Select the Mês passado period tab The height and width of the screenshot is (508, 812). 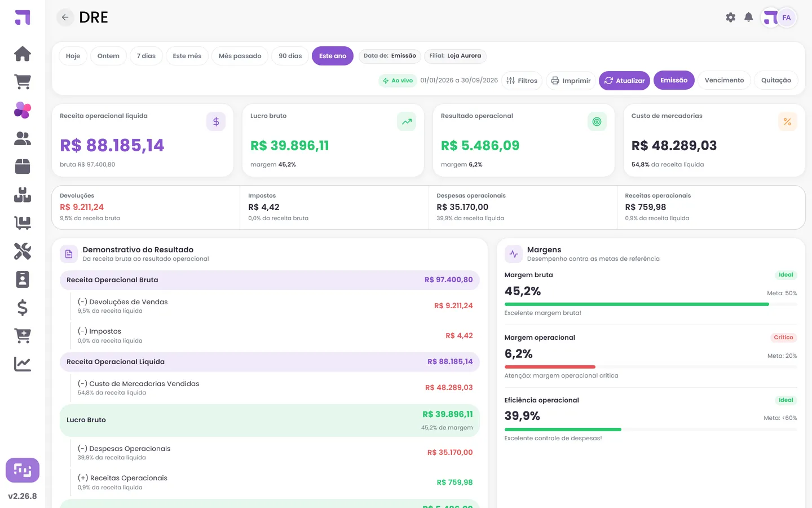click(240, 56)
